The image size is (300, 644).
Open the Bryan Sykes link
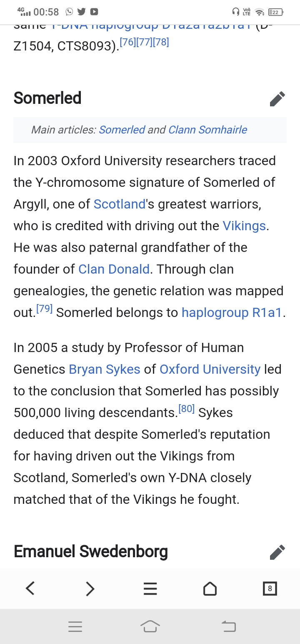click(x=105, y=369)
